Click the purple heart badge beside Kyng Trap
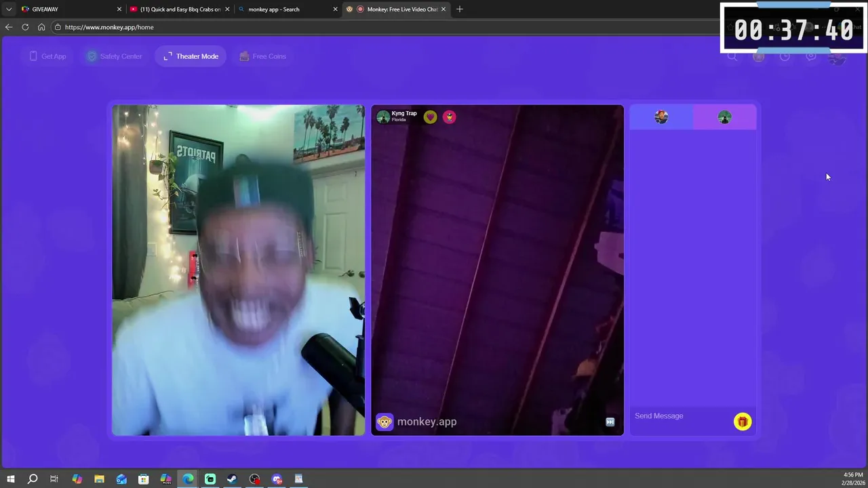 coord(430,117)
